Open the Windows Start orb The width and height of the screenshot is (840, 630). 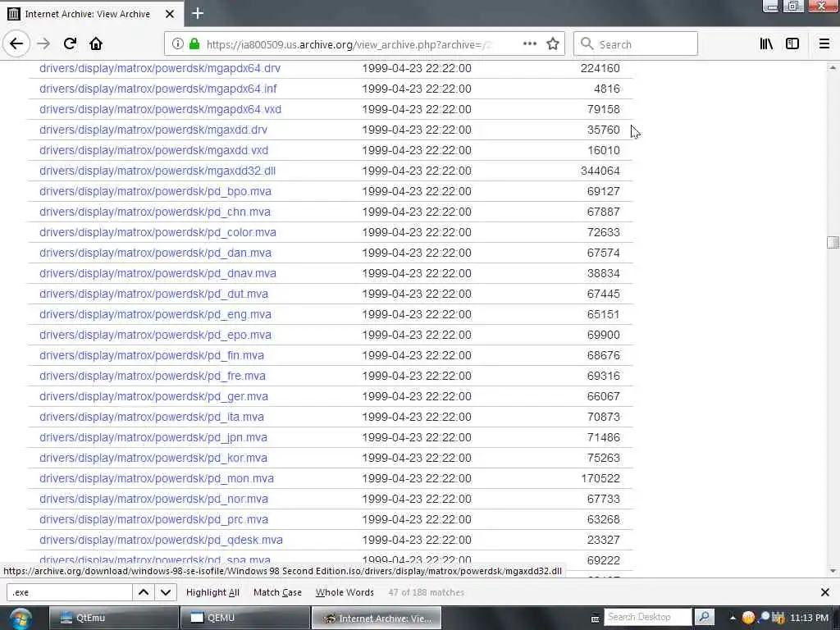pyautogui.click(x=21, y=619)
